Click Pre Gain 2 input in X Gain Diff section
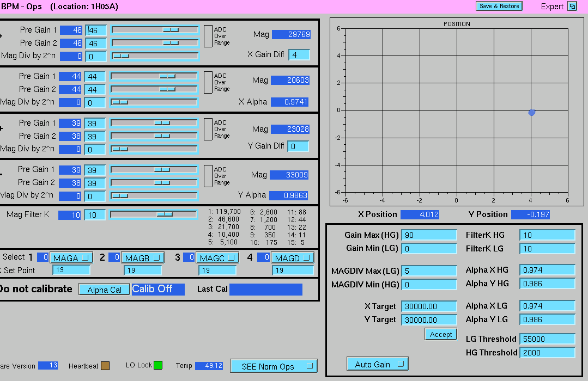Screen dimensions: 588x381 click(x=95, y=44)
